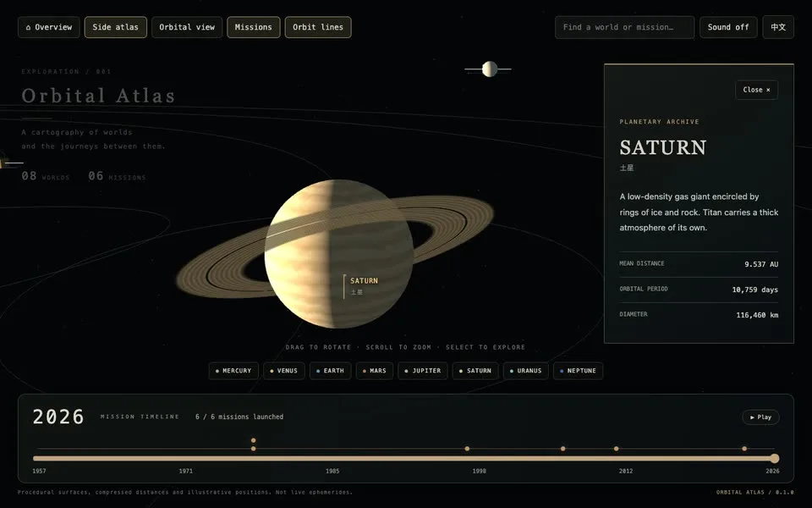This screenshot has width=812, height=508.
Task: Select the Mars planet chip
Action: pos(375,371)
